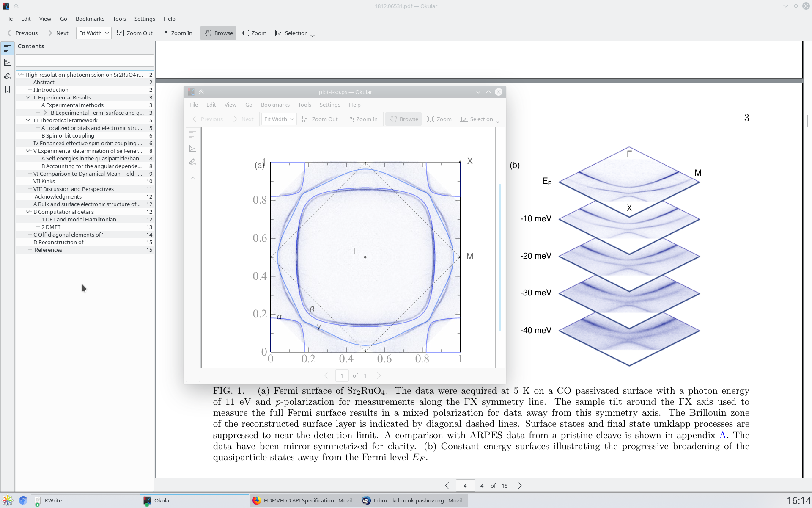Click the contents search filter field
The image size is (812, 508).
click(x=85, y=60)
